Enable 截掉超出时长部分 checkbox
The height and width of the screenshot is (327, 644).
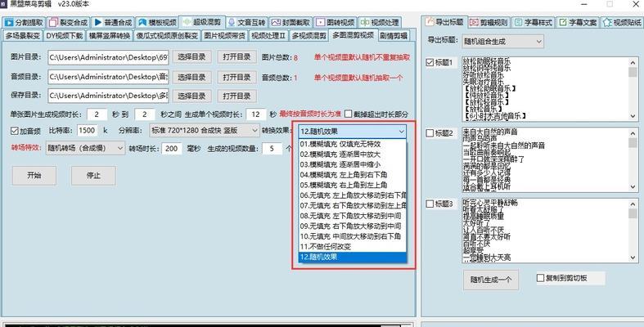click(x=349, y=114)
